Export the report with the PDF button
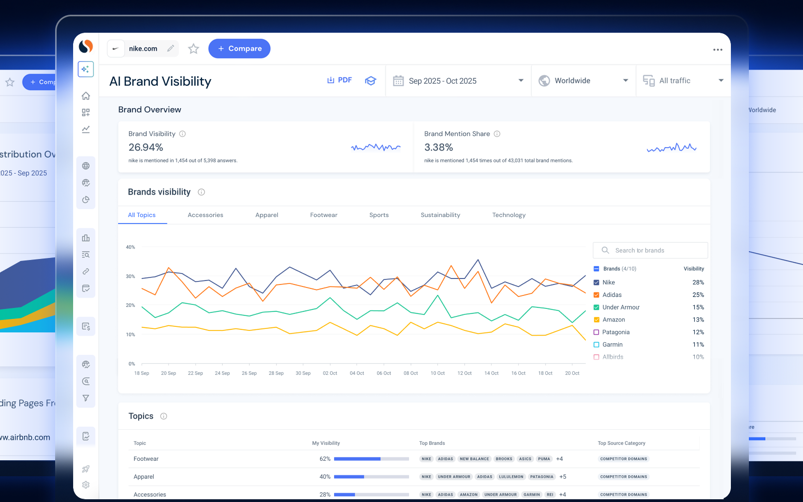803x502 pixels. pos(339,80)
